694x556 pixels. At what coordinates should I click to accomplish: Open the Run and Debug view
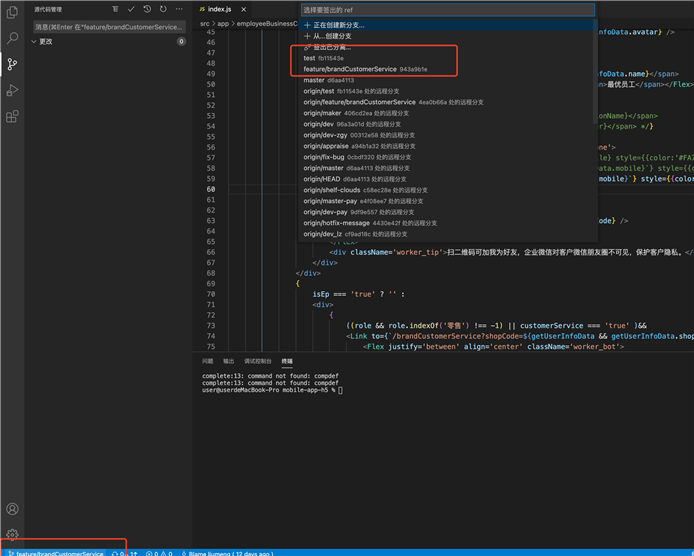tap(12, 90)
